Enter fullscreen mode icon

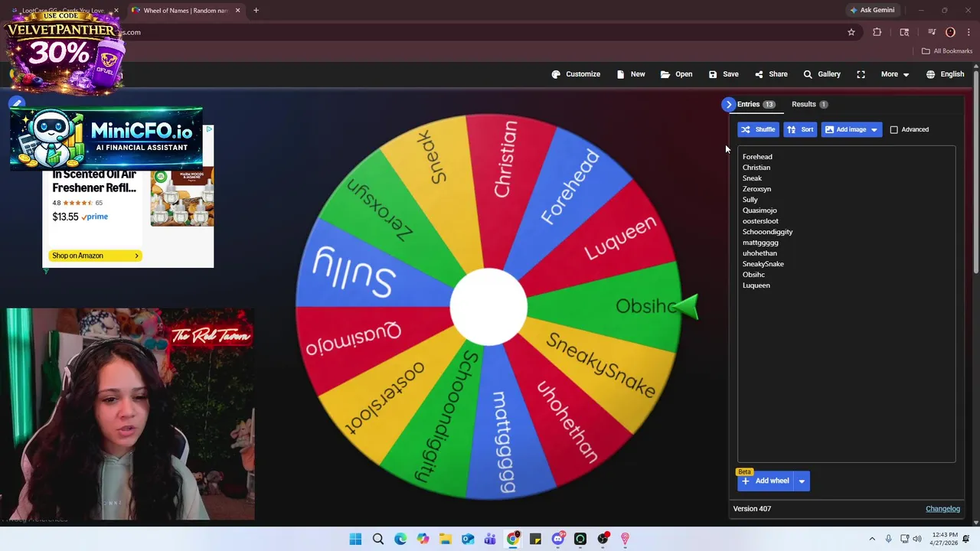coord(861,74)
